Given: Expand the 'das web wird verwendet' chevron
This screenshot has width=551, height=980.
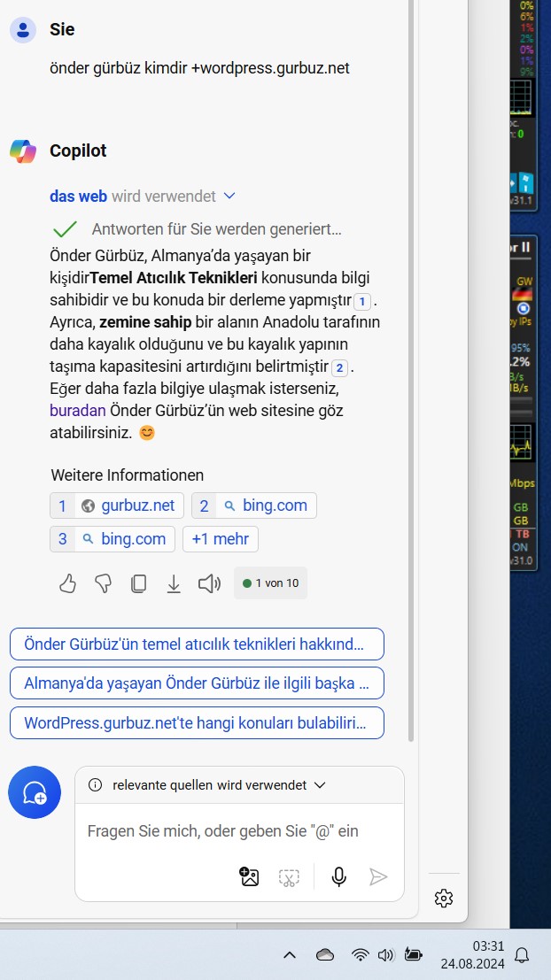Looking at the screenshot, I should coord(229,197).
